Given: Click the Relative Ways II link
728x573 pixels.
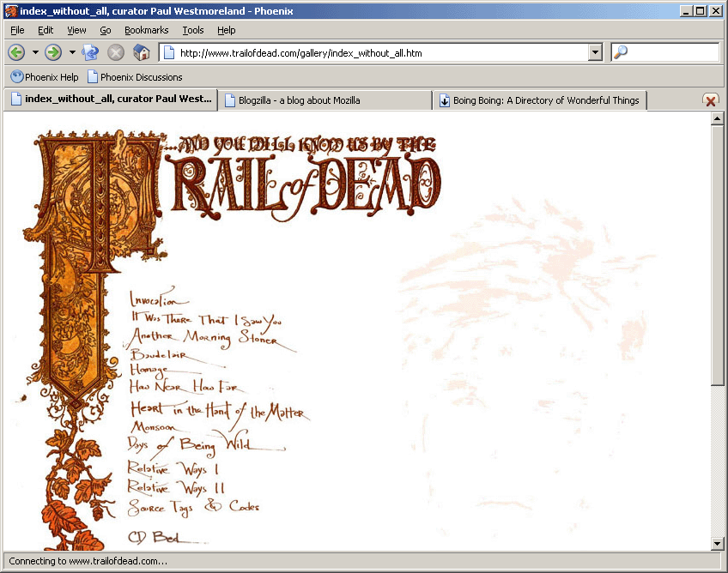Looking at the screenshot, I should pos(175,487).
